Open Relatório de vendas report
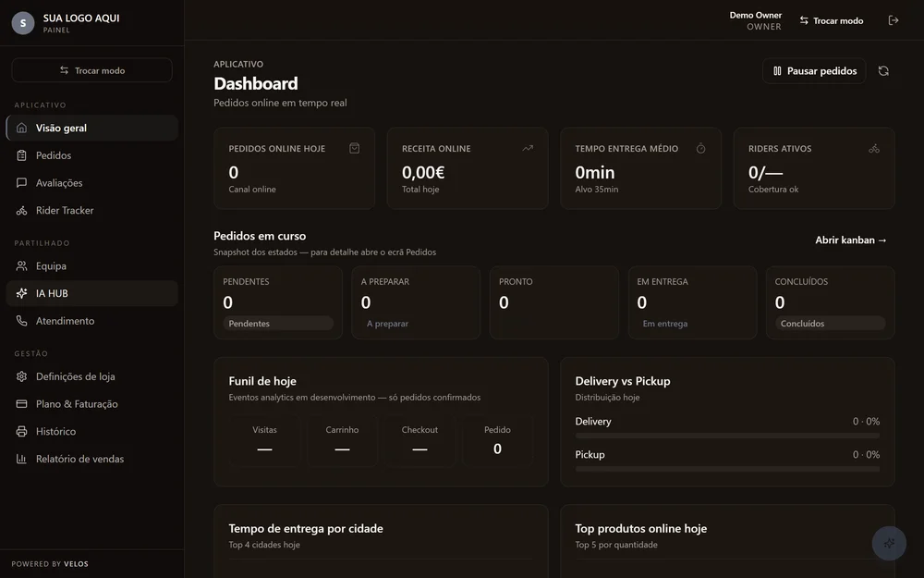Image resolution: width=924 pixels, height=578 pixels. (x=91, y=459)
